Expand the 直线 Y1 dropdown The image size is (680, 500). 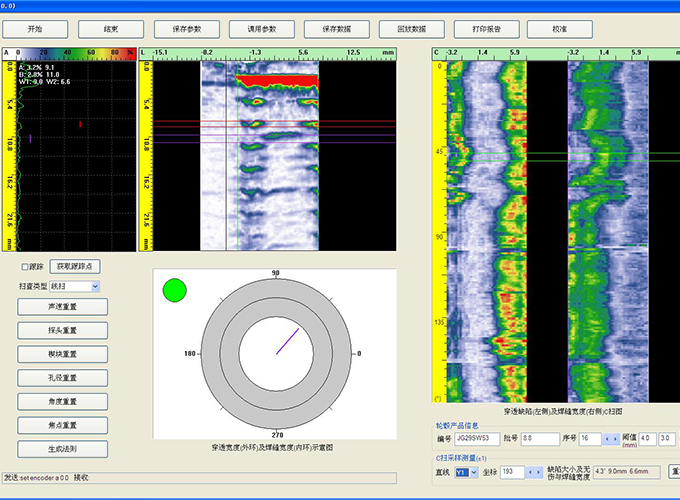pyautogui.click(x=474, y=470)
